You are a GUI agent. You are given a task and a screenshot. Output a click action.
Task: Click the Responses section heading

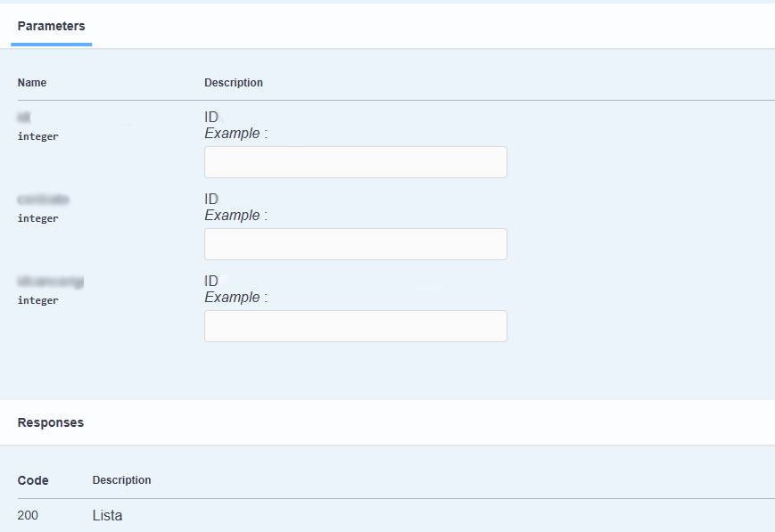[51, 422]
